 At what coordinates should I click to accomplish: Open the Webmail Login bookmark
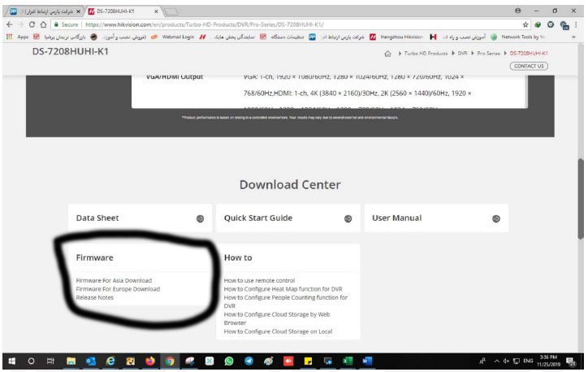click(x=173, y=37)
